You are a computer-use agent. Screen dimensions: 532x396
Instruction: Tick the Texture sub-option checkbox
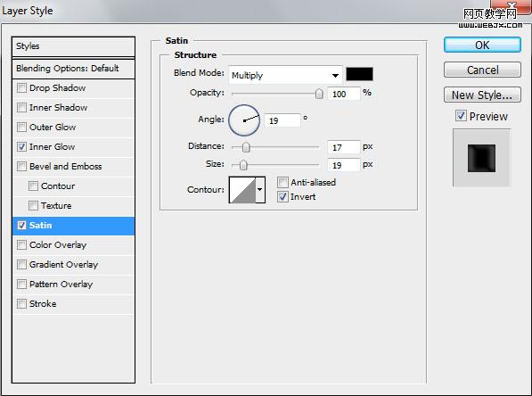tap(33, 205)
